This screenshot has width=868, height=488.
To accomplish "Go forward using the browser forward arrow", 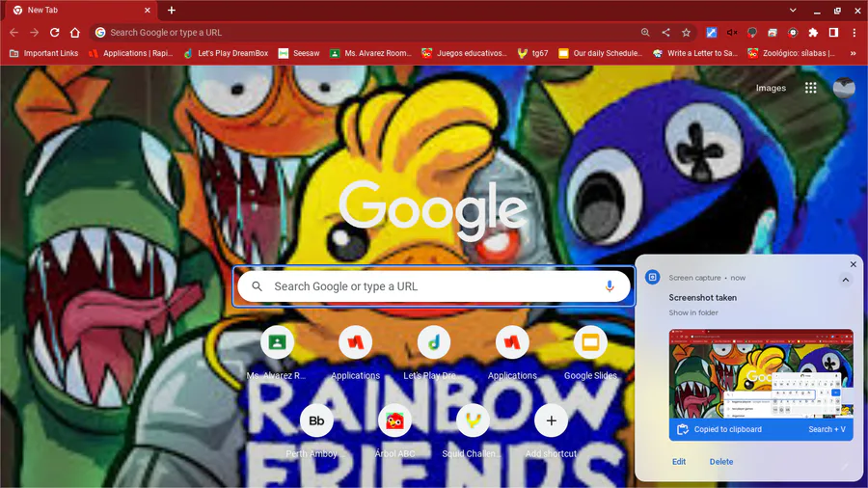I will 35,33.
